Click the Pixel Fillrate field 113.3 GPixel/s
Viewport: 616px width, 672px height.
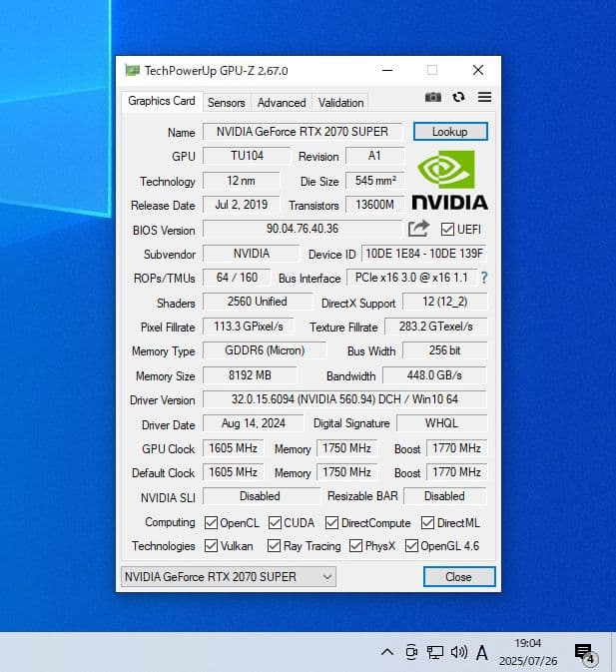tap(249, 327)
